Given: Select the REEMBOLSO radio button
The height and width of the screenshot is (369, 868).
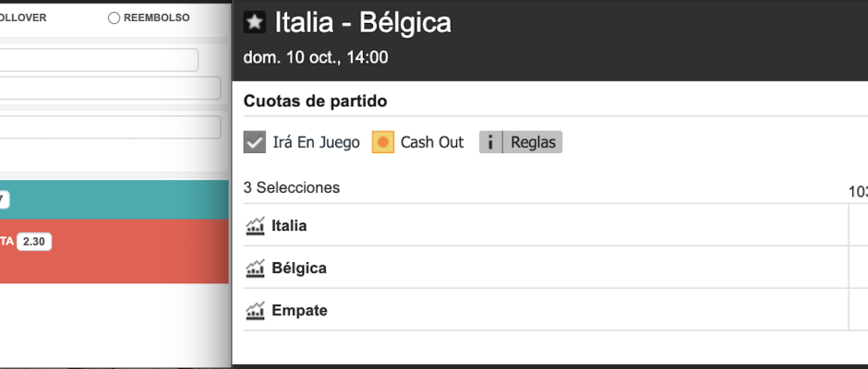Looking at the screenshot, I should click(x=114, y=18).
